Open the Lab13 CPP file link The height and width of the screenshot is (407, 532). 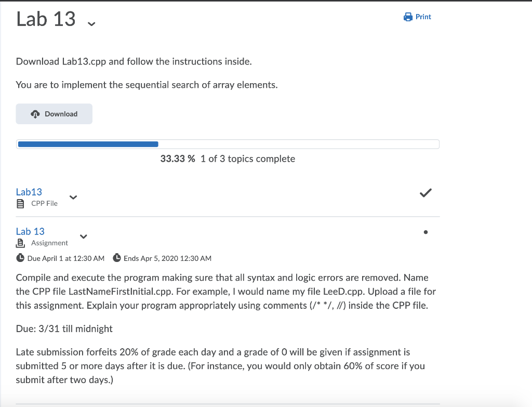tap(29, 192)
